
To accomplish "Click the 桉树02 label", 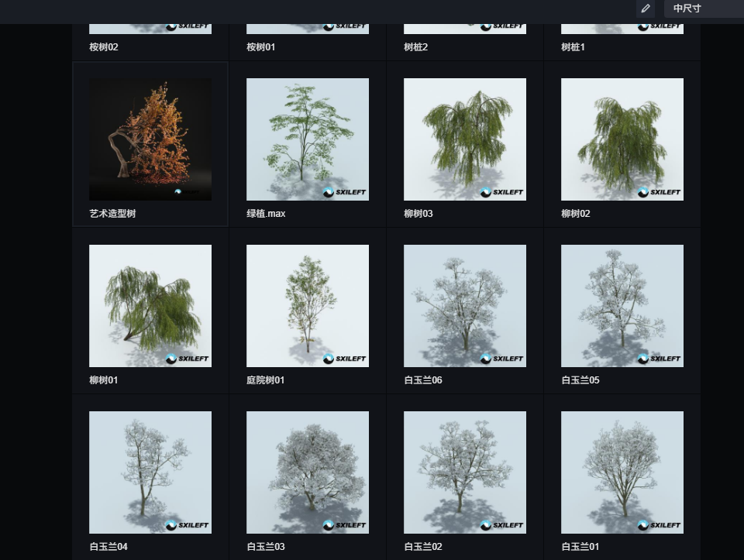I will [103, 47].
